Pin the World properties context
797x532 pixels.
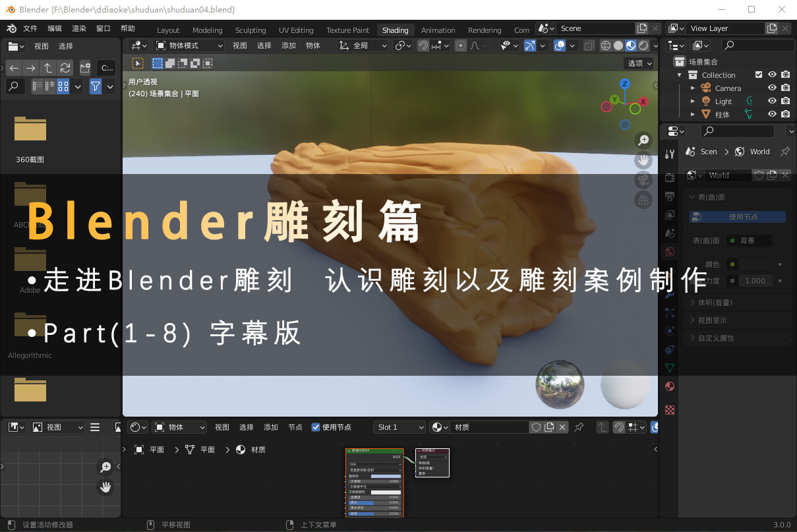click(784, 152)
